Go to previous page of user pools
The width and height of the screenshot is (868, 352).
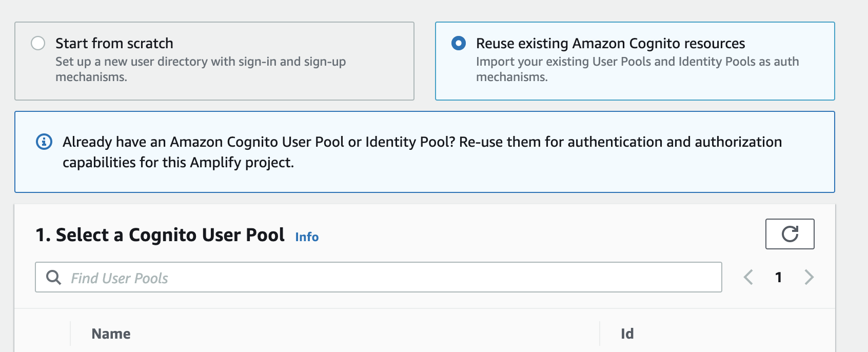[x=748, y=277]
